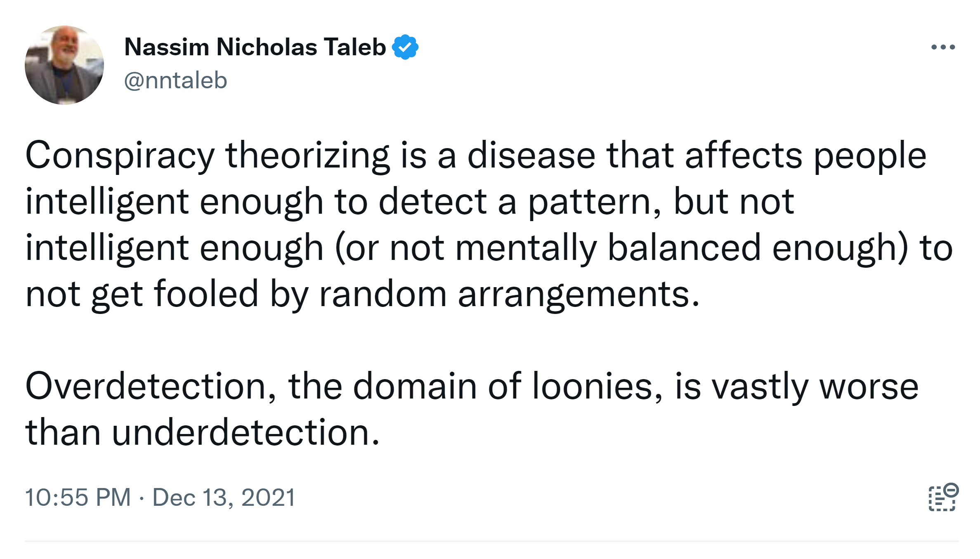Click the word "domain" in second paragraph

coord(415,387)
